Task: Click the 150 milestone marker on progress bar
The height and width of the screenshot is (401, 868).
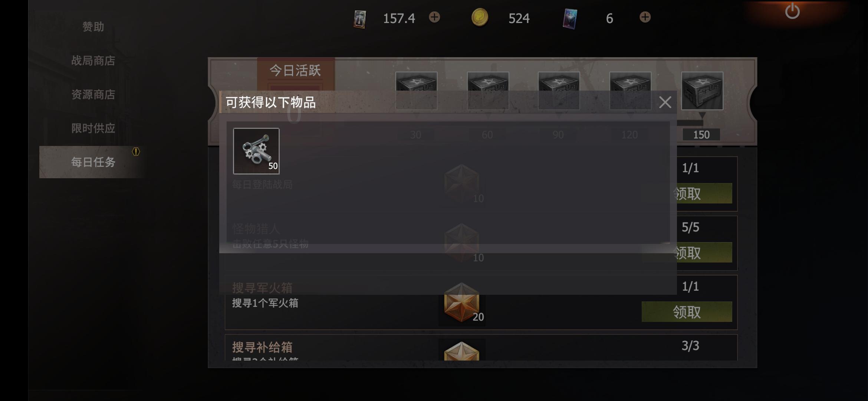Action: [x=701, y=134]
